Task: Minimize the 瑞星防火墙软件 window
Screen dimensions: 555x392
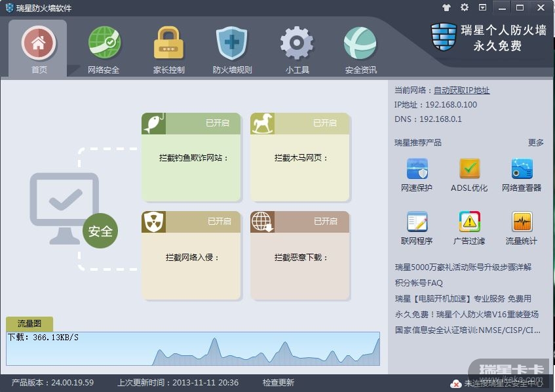Action: pos(502,7)
